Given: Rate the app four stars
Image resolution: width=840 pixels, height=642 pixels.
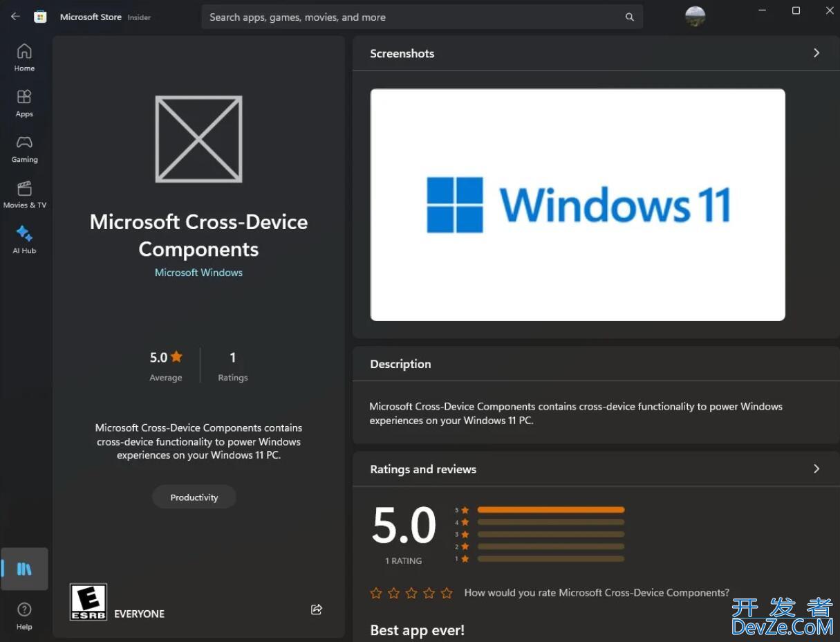Looking at the screenshot, I should click(x=429, y=593).
